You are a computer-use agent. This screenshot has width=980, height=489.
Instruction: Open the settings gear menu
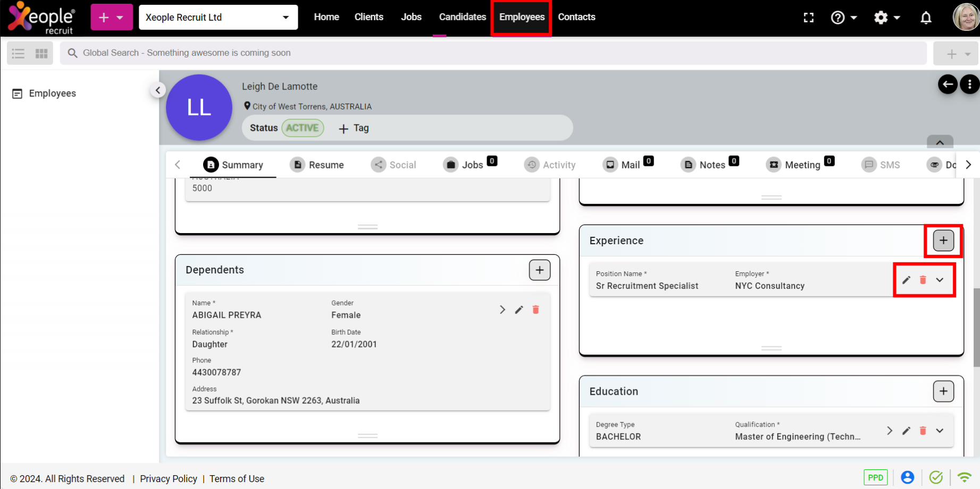(886, 18)
